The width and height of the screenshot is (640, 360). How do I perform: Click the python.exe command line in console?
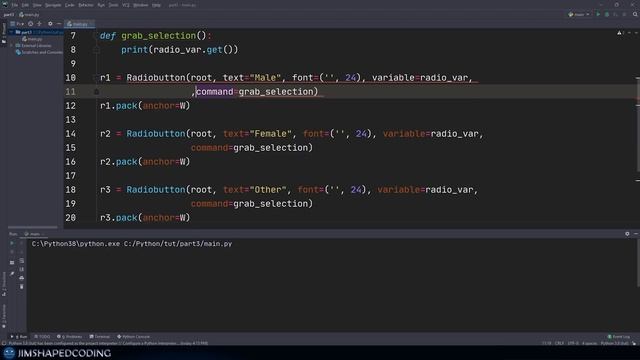coord(132,244)
